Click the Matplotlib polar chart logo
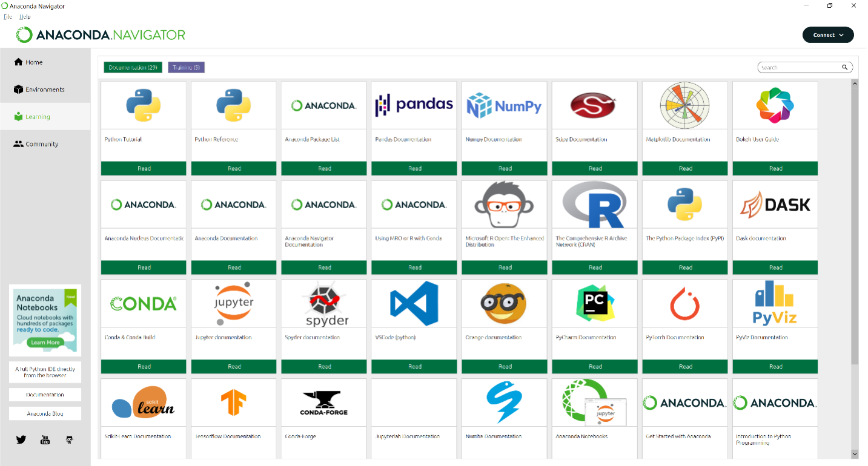This screenshot has height=466, width=868. [x=685, y=105]
